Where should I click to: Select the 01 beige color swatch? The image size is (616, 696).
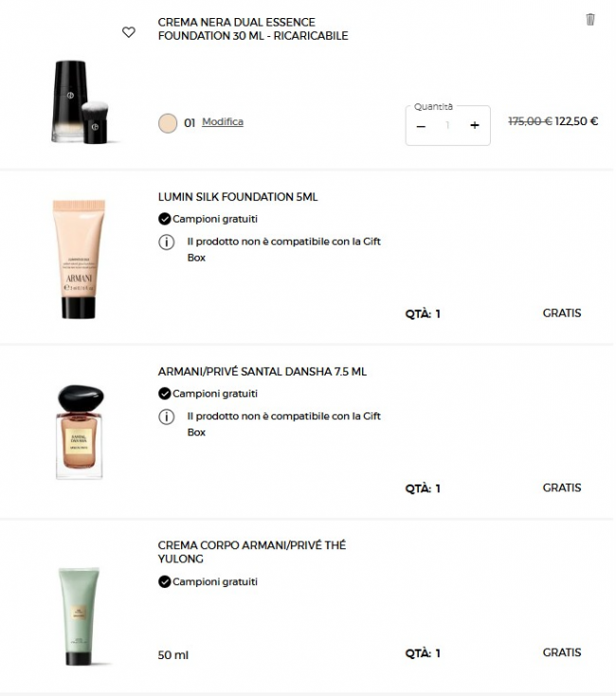point(168,123)
